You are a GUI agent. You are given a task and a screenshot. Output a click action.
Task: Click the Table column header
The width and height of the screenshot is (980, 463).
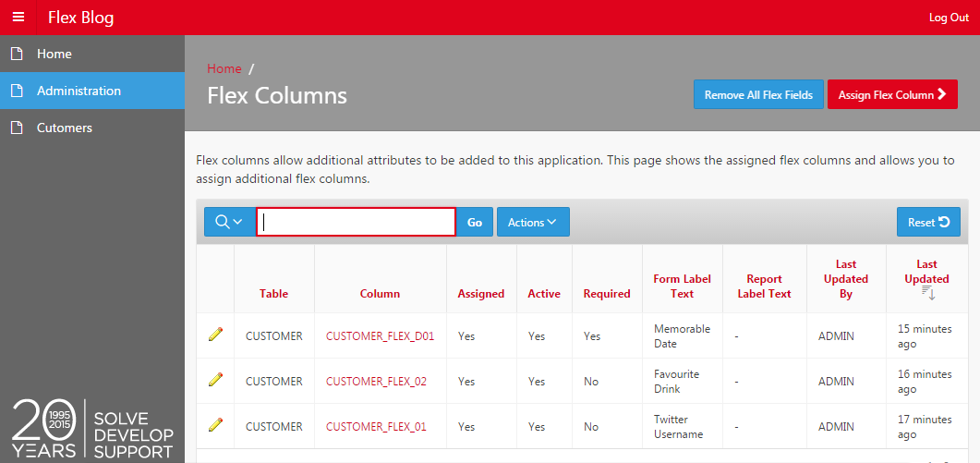[273, 294]
